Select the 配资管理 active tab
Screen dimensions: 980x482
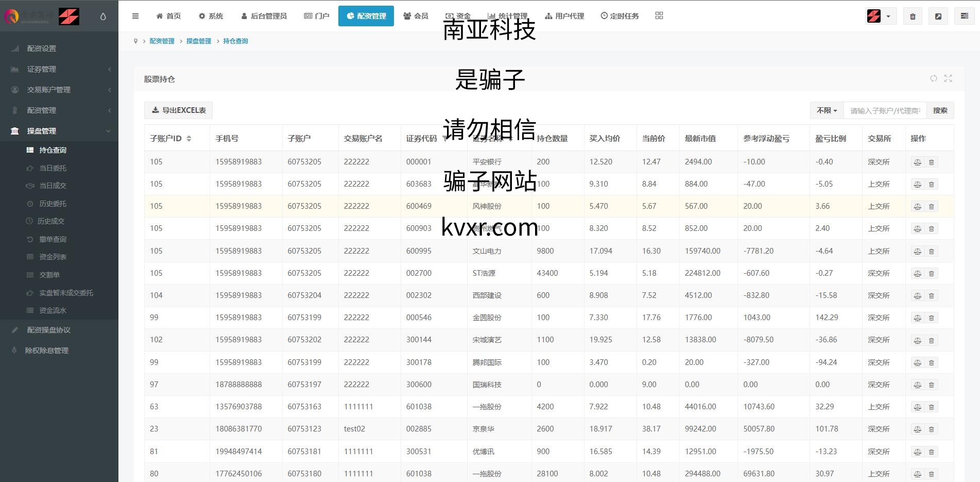366,16
